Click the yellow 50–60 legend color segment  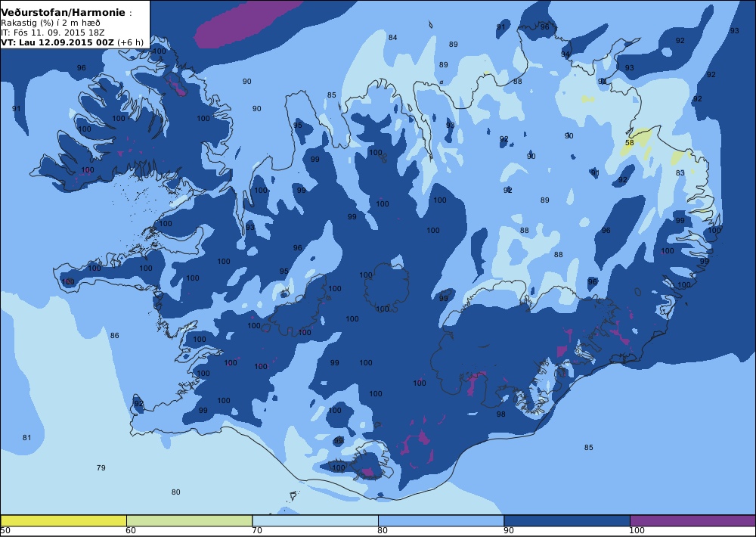click(x=64, y=520)
